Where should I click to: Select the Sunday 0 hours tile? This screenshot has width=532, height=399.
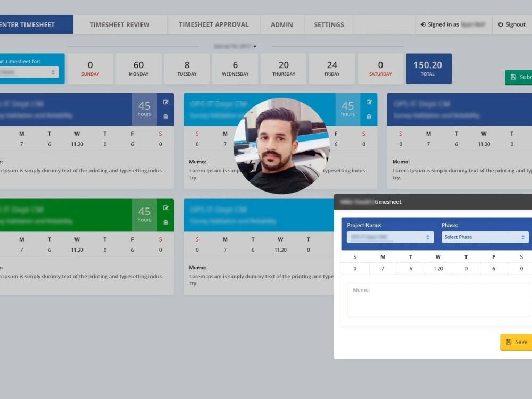90,69
